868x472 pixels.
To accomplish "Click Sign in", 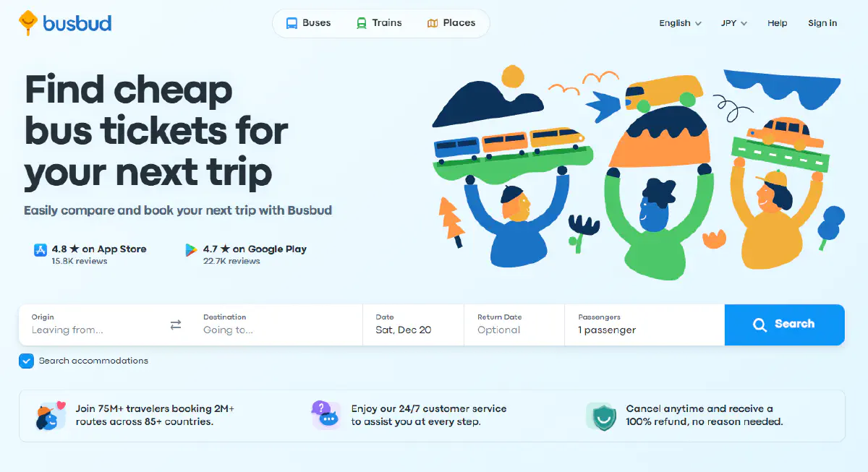I will tap(822, 23).
